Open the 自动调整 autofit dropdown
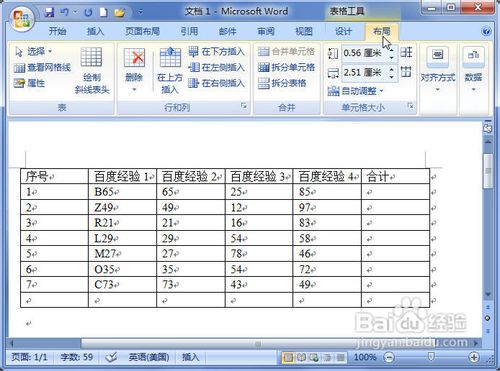 [356, 91]
